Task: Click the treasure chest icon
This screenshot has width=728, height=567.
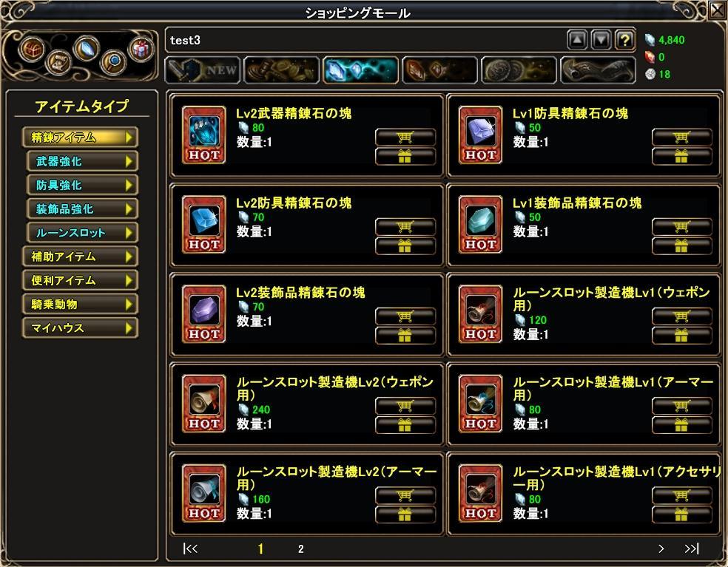Action: tap(32, 48)
